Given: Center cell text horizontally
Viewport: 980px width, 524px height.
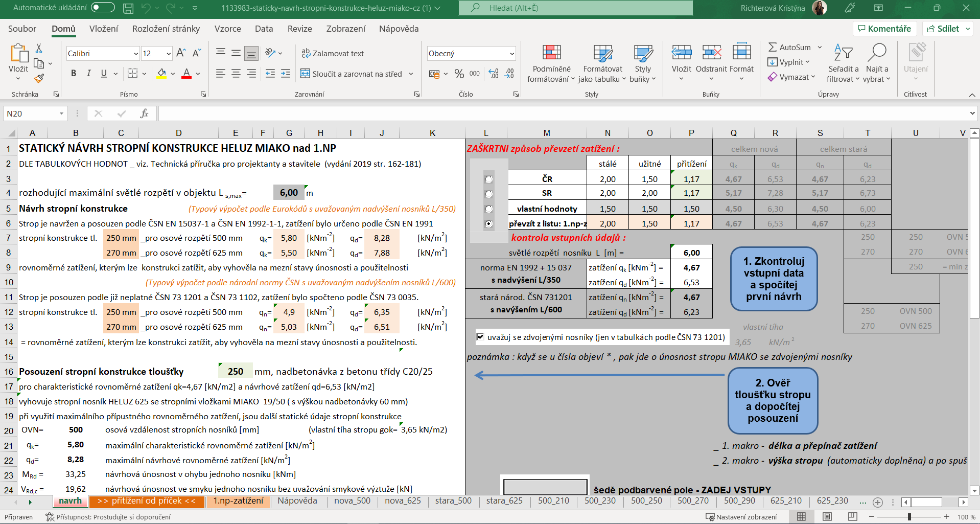Looking at the screenshot, I should point(236,74).
